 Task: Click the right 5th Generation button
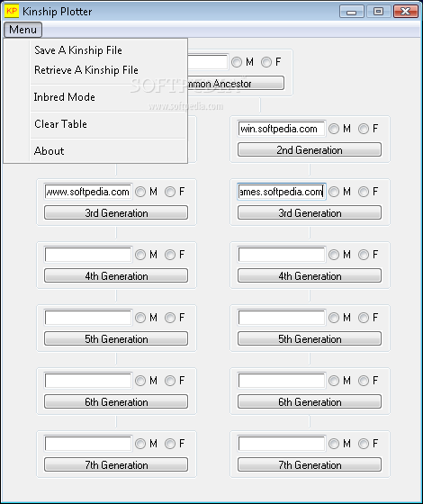(310, 338)
